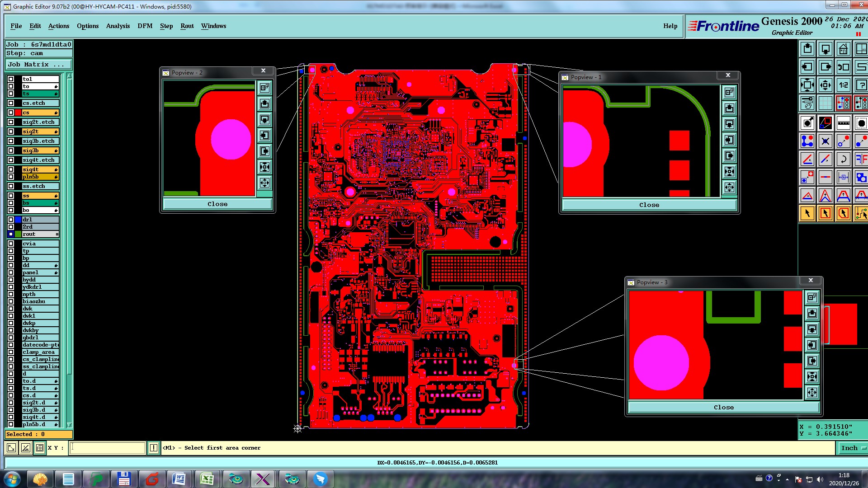Toggle the drl layer checkbox

(x=11, y=220)
